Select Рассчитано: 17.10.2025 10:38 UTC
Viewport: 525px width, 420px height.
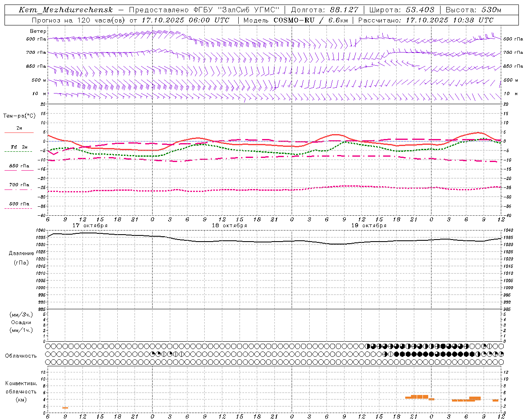point(426,20)
